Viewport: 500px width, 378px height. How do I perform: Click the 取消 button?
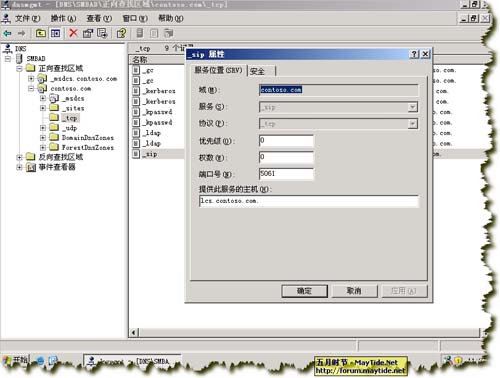click(x=354, y=291)
